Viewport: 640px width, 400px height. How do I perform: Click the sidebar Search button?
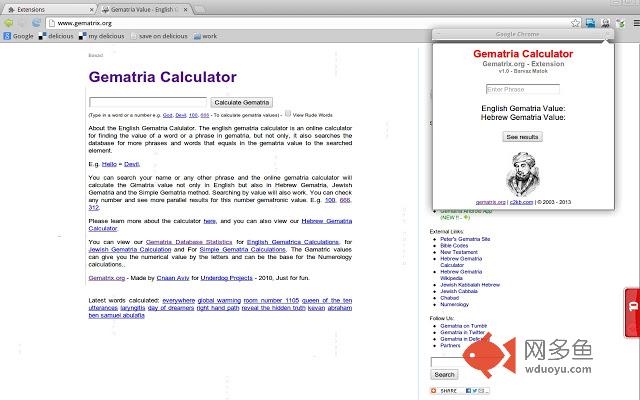click(444, 374)
